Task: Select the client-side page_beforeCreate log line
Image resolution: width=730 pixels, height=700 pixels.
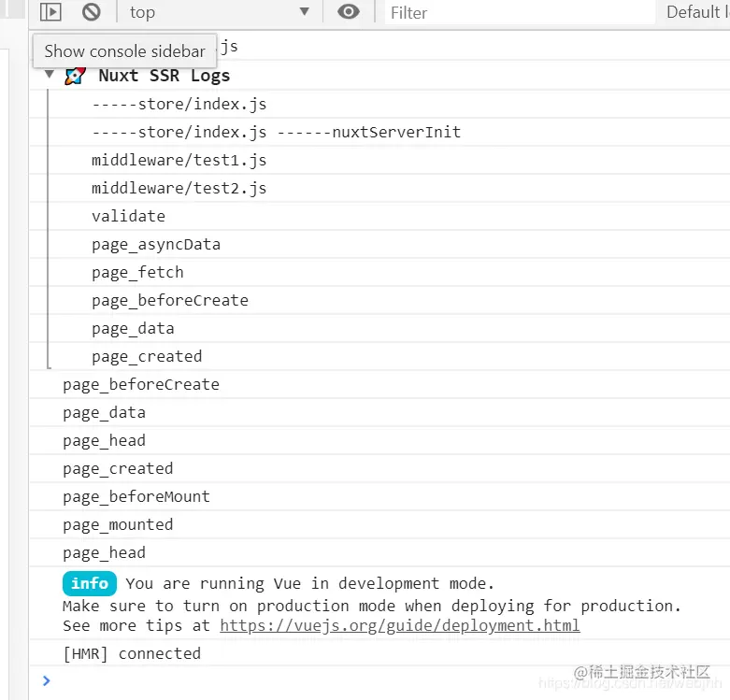Action: (x=141, y=384)
